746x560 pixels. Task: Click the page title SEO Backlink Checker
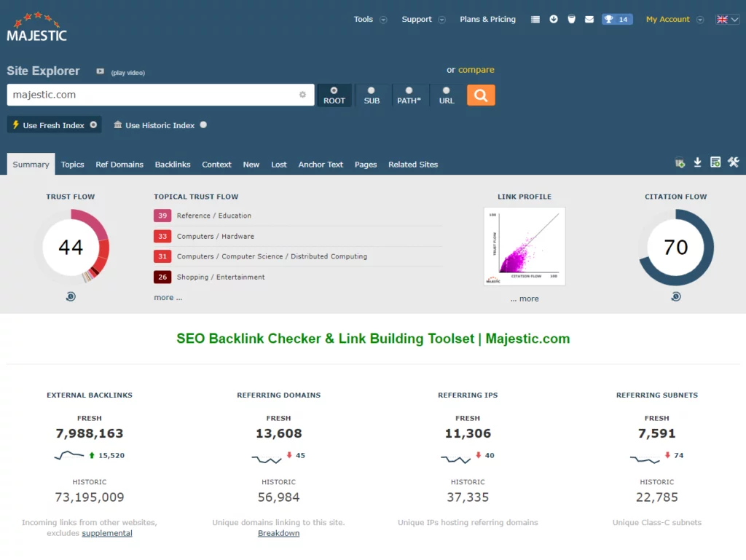click(x=373, y=339)
